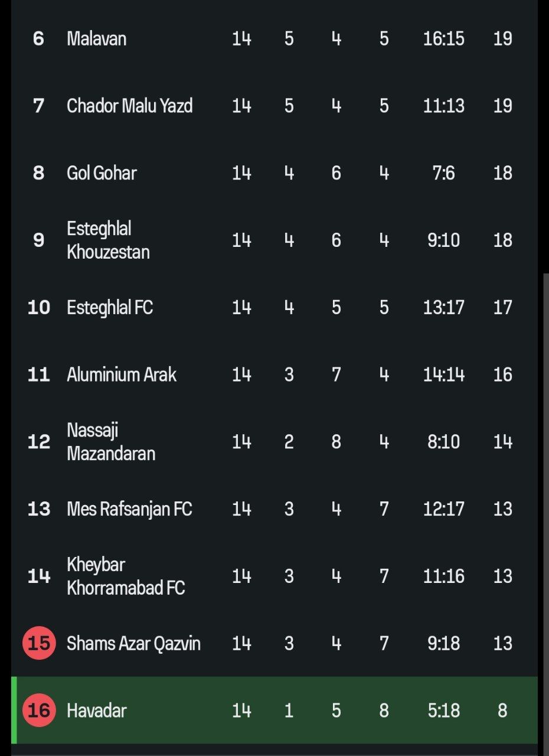
Task: Select the Gol Gohar team name
Action: pyautogui.click(x=102, y=173)
